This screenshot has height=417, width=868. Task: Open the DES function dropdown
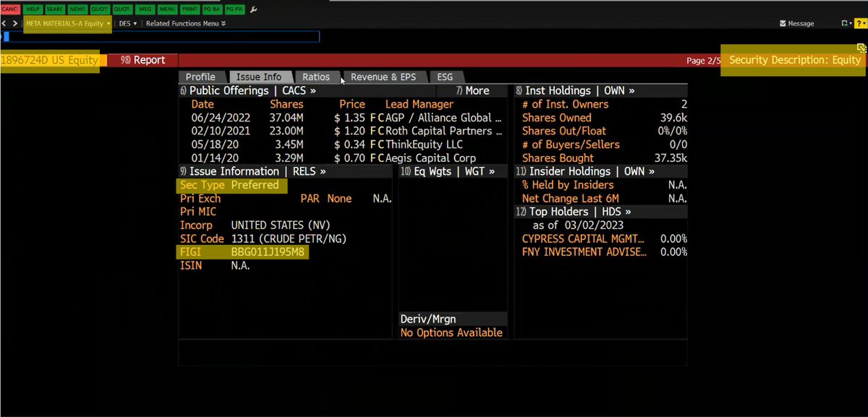128,23
